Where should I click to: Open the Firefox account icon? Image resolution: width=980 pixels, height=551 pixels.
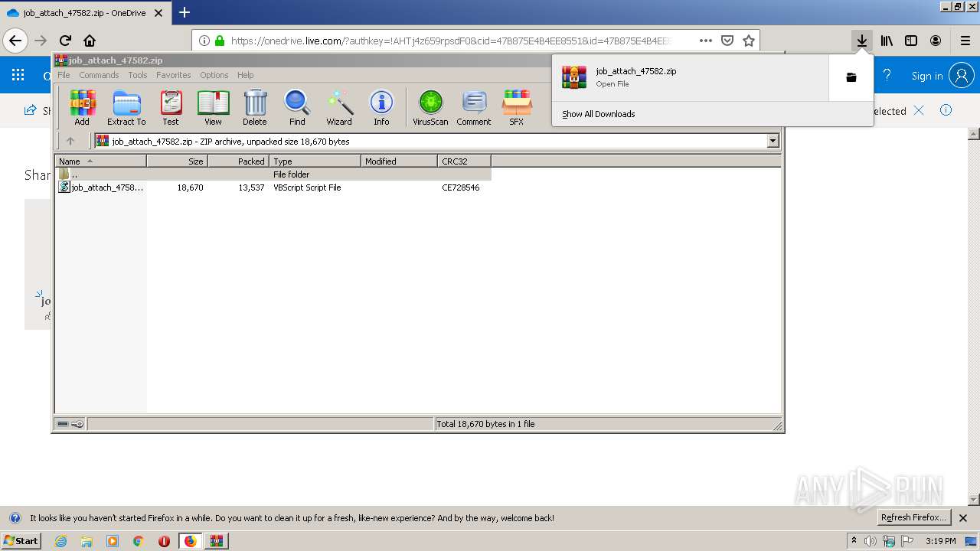click(936, 41)
